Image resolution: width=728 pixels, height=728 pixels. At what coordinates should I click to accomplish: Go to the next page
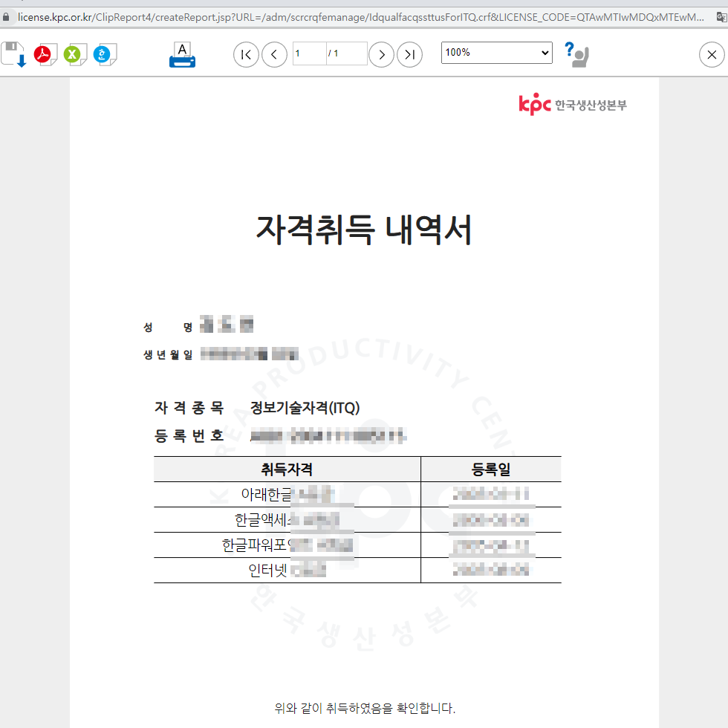[381, 54]
